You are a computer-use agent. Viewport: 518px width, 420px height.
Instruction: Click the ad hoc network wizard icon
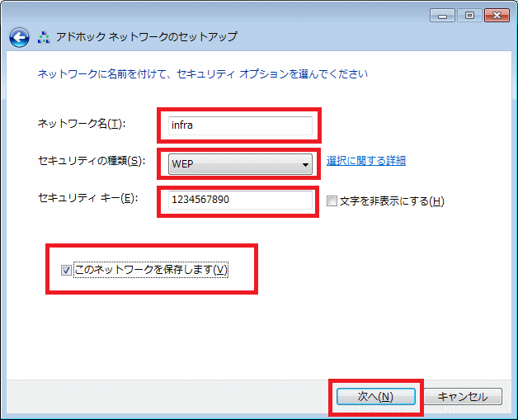click(x=44, y=37)
